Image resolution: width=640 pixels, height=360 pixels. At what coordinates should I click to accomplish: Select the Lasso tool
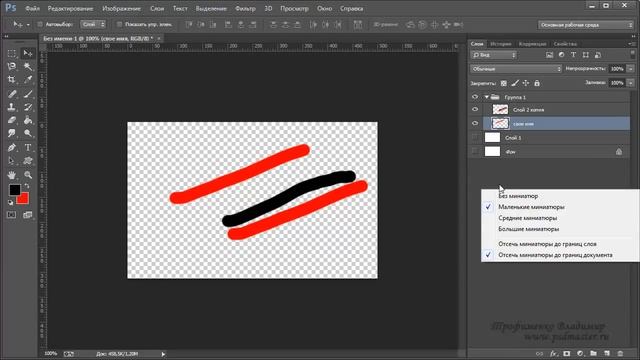click(12, 66)
